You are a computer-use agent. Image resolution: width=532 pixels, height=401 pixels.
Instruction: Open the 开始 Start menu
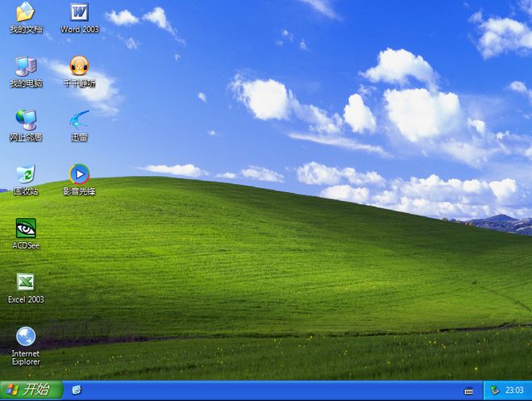(x=31, y=390)
